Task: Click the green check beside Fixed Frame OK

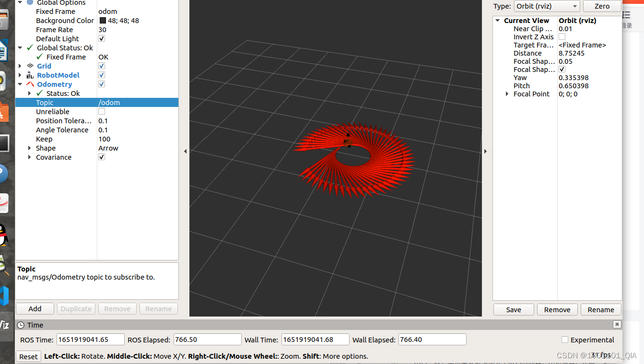Action: click(x=40, y=57)
